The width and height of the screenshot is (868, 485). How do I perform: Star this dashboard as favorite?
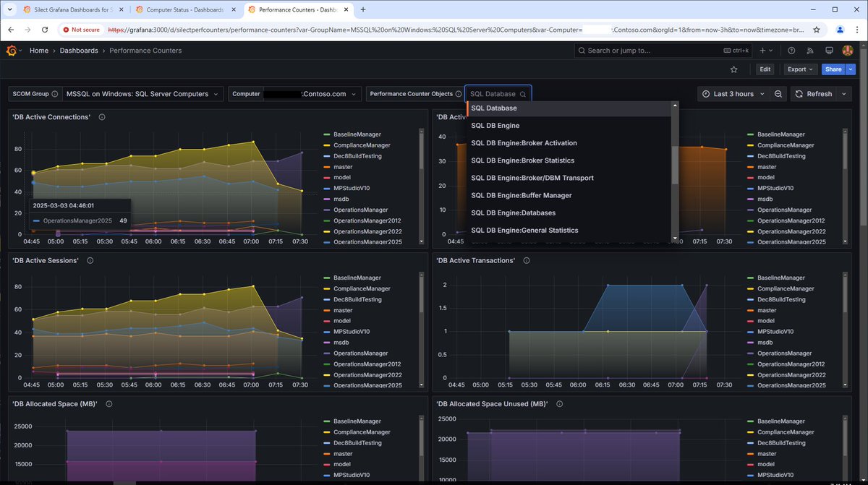(734, 69)
